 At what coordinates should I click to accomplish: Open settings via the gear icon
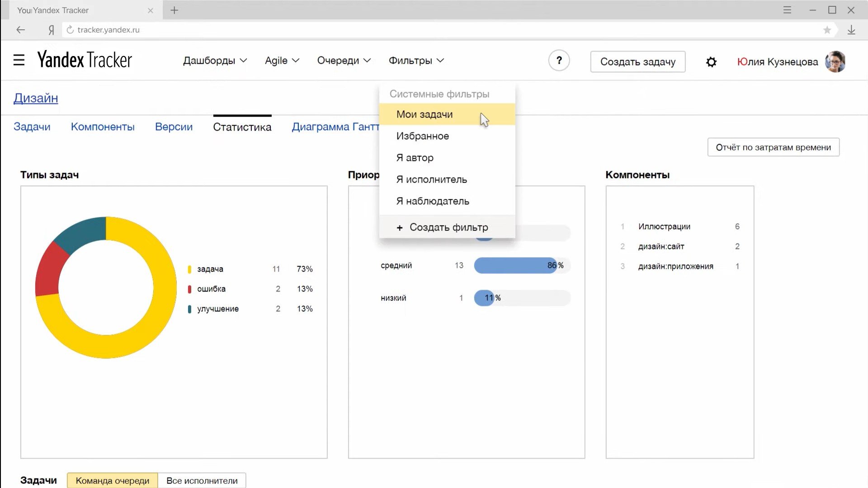pyautogui.click(x=711, y=62)
